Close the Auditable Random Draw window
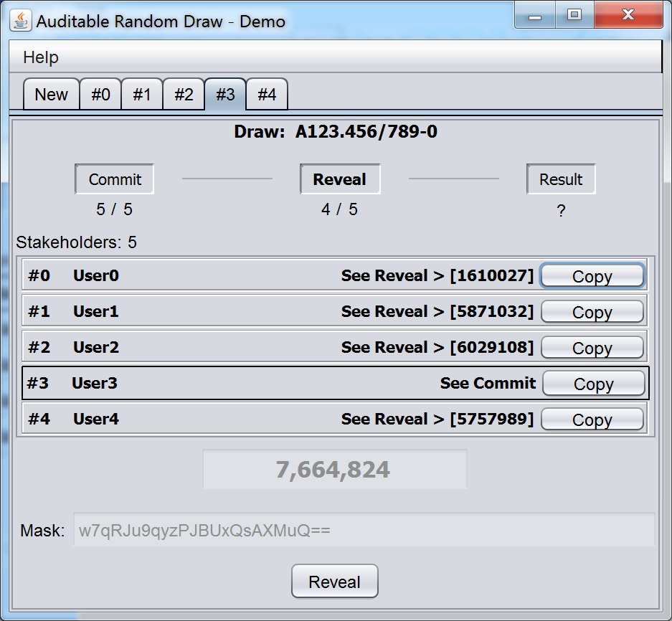 628,16
